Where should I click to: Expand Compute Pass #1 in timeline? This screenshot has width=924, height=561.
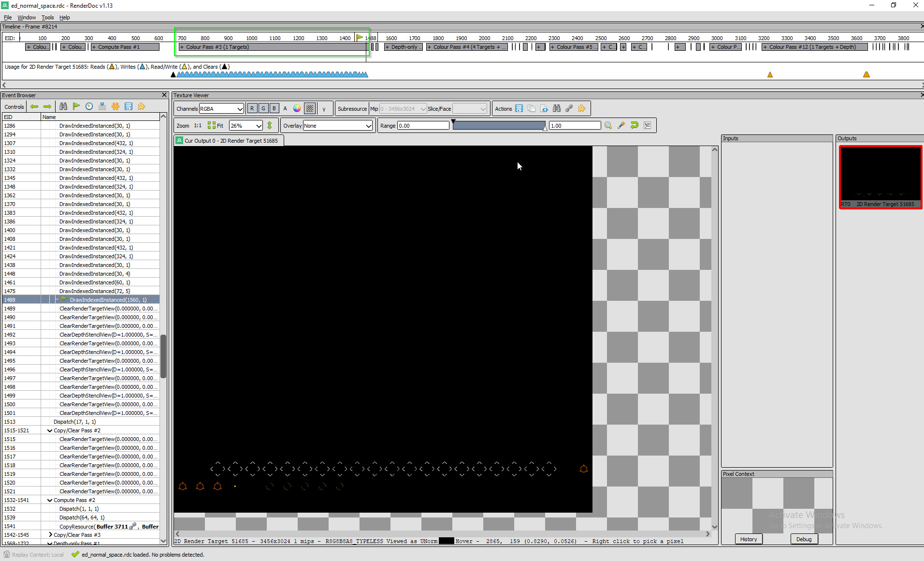(x=94, y=47)
